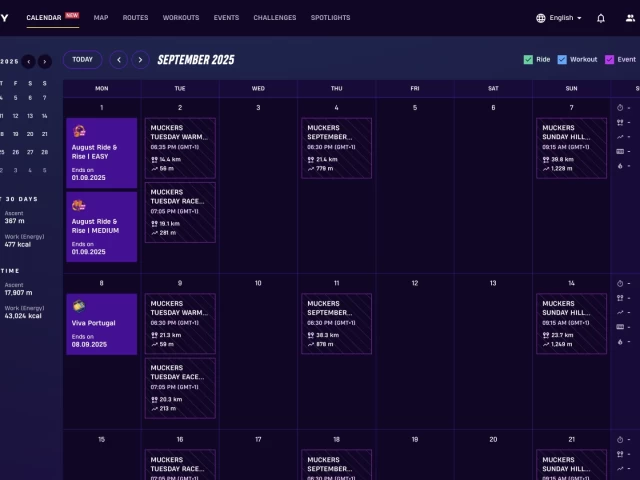Open Muckers Tuesday Warm event on September 9

(x=180, y=324)
